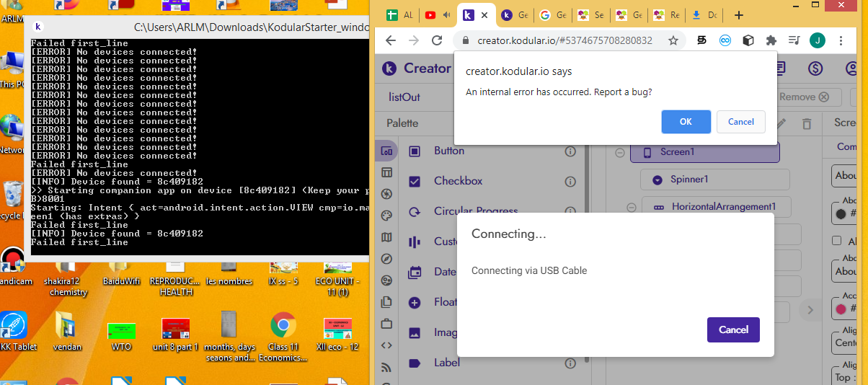Click the listOut project name
This screenshot has width=868, height=385.
point(404,97)
